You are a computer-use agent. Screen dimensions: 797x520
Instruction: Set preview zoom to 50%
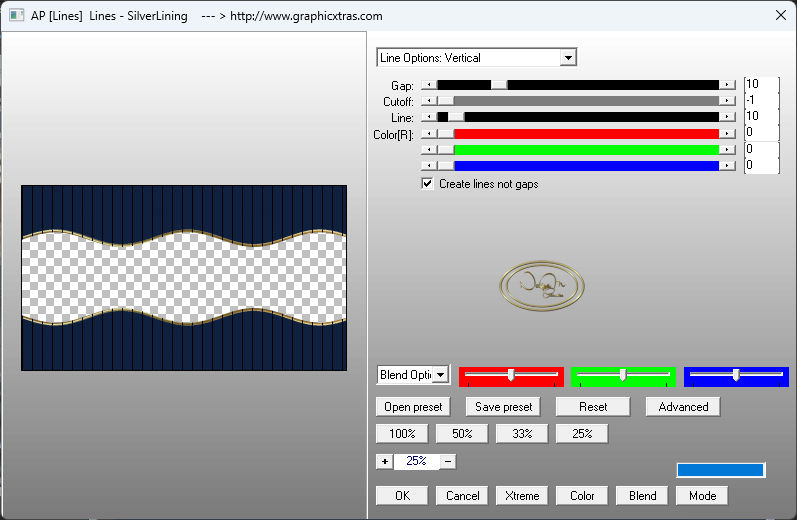pyautogui.click(x=462, y=434)
